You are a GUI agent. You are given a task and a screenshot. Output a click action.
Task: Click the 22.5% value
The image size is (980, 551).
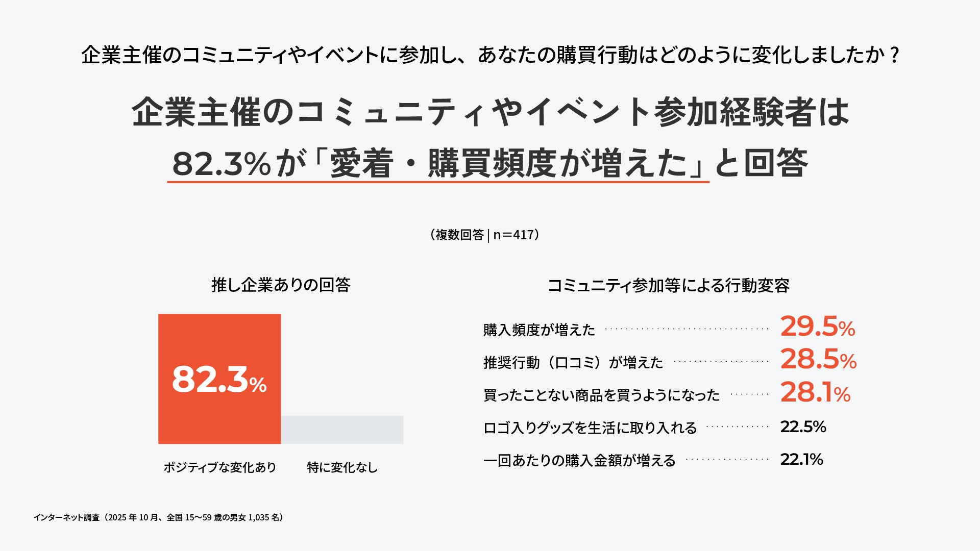803,427
